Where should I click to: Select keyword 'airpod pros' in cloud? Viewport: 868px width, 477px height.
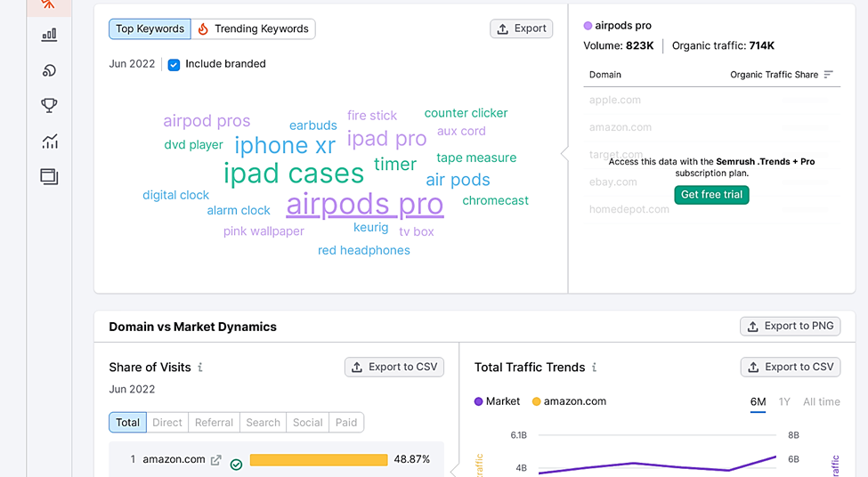tap(207, 121)
